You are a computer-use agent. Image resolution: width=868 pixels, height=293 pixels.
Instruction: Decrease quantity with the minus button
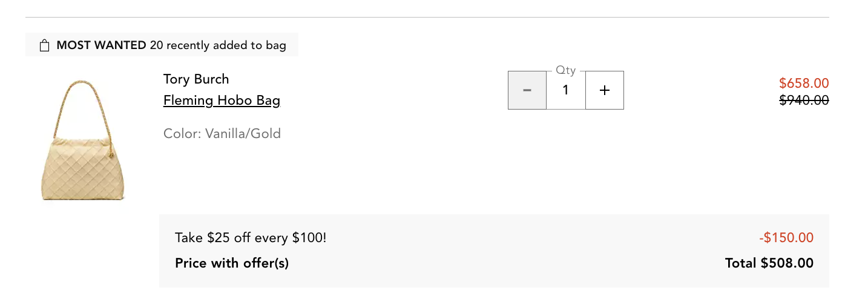(527, 90)
